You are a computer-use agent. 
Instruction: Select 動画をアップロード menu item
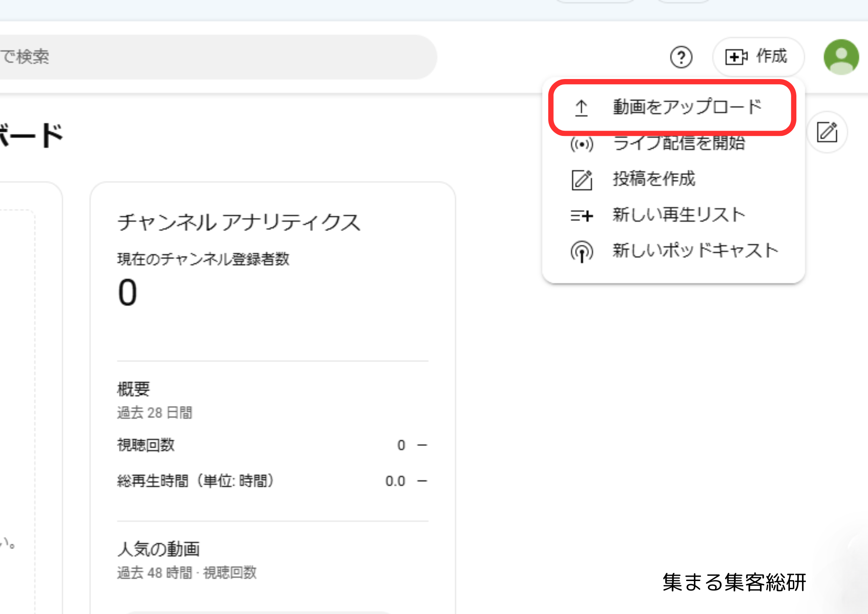pyautogui.click(x=687, y=107)
